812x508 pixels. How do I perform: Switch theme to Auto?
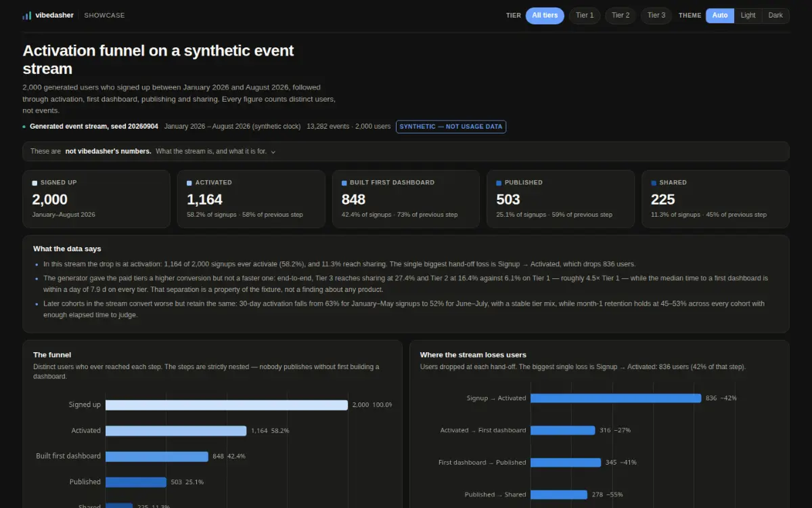(720, 16)
